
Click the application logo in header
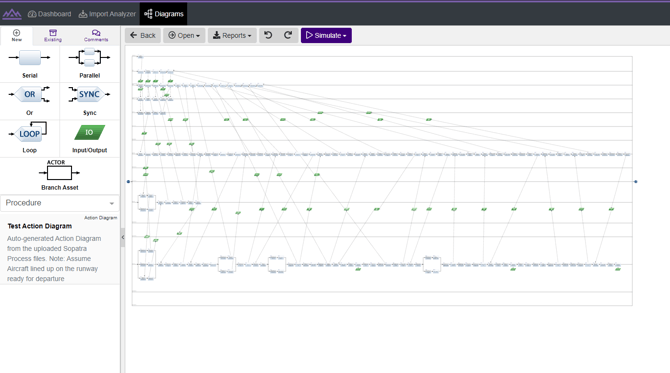coord(12,14)
